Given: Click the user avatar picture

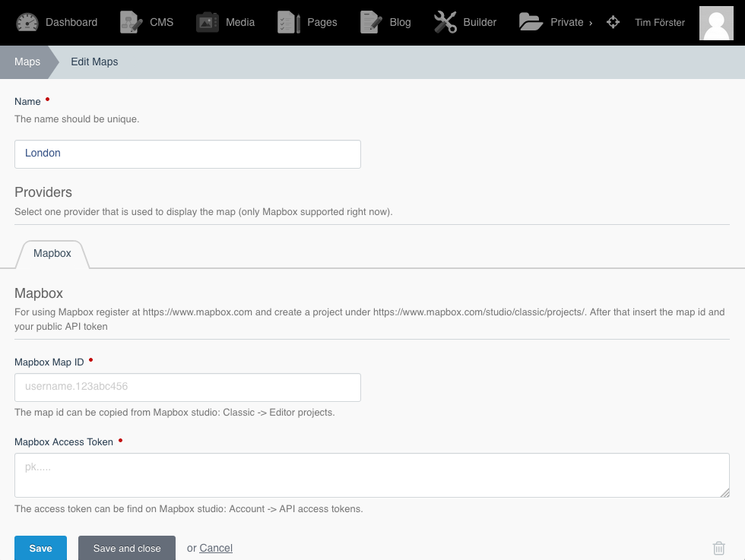Looking at the screenshot, I should tap(716, 23).
